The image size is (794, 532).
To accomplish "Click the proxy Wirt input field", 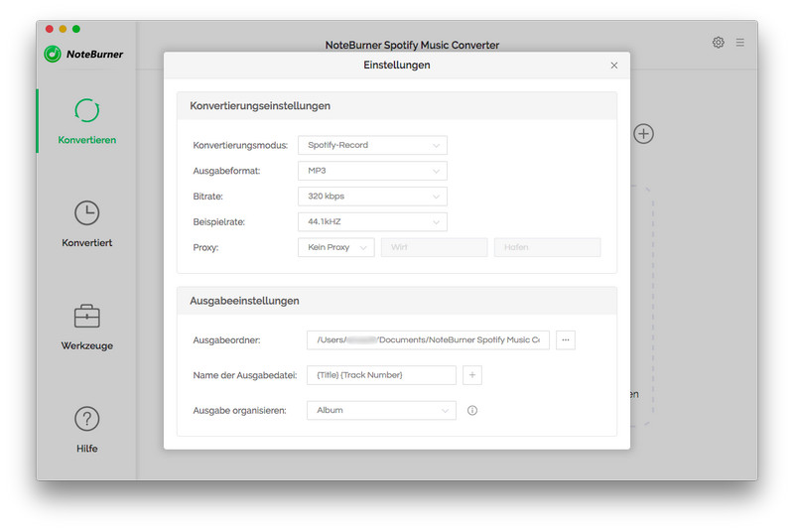I will (434, 247).
